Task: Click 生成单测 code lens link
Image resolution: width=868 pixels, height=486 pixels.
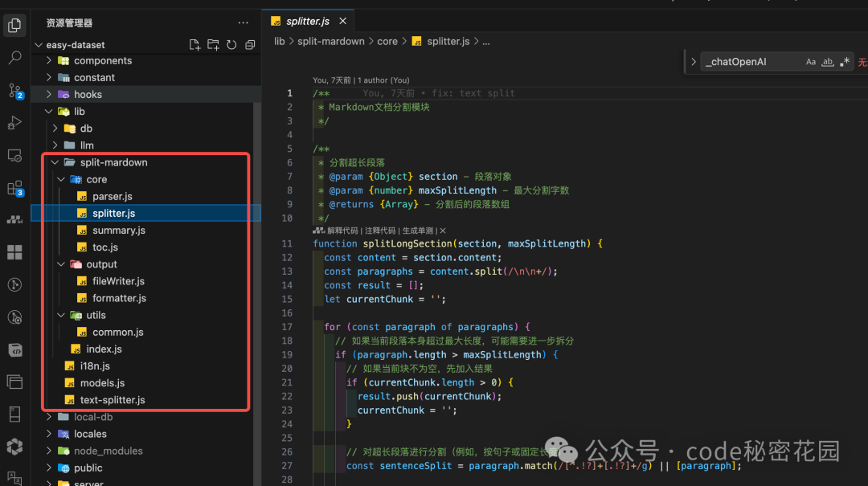Action: click(418, 231)
